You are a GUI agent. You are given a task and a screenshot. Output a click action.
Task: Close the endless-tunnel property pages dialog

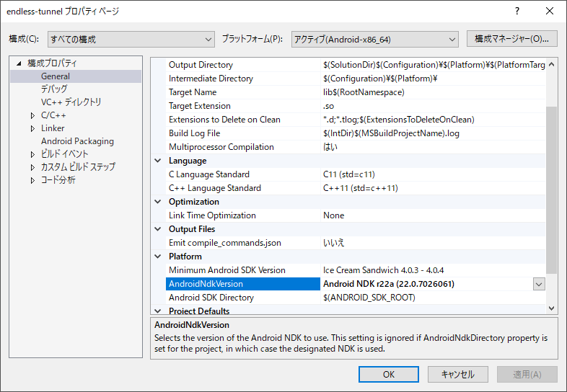[549, 12]
